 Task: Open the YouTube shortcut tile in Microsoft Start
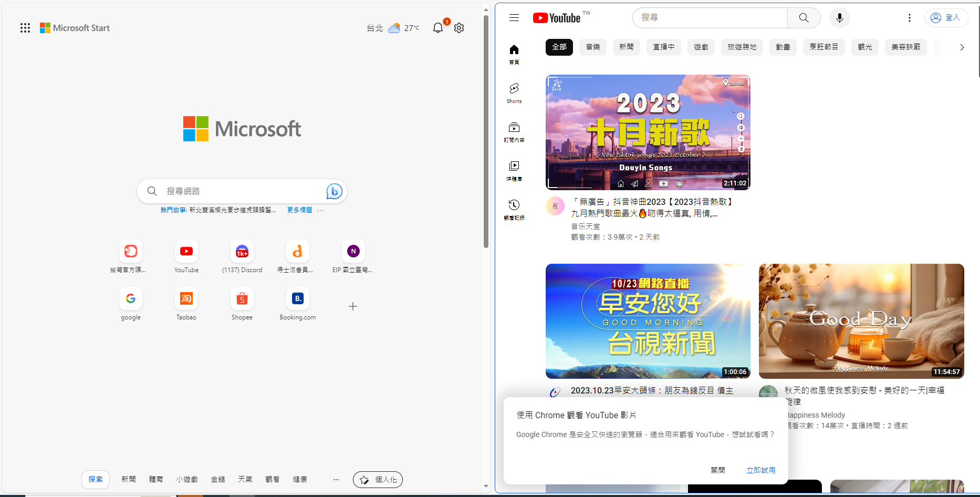click(186, 257)
